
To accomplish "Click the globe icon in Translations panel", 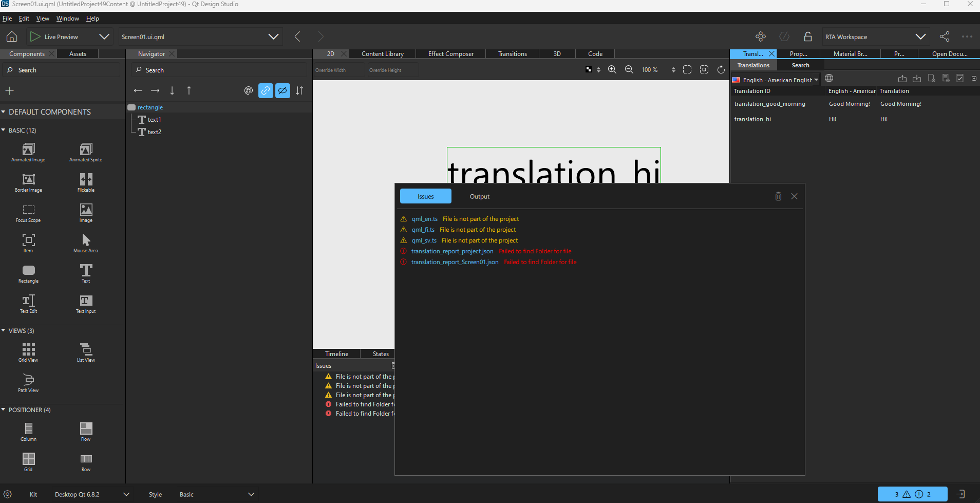I will (x=829, y=79).
